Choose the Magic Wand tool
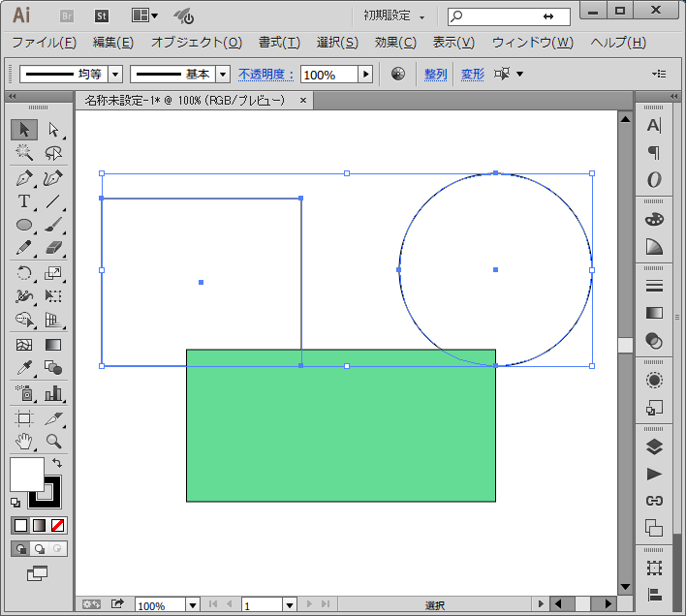Image resolution: width=686 pixels, height=616 pixels. point(24,153)
